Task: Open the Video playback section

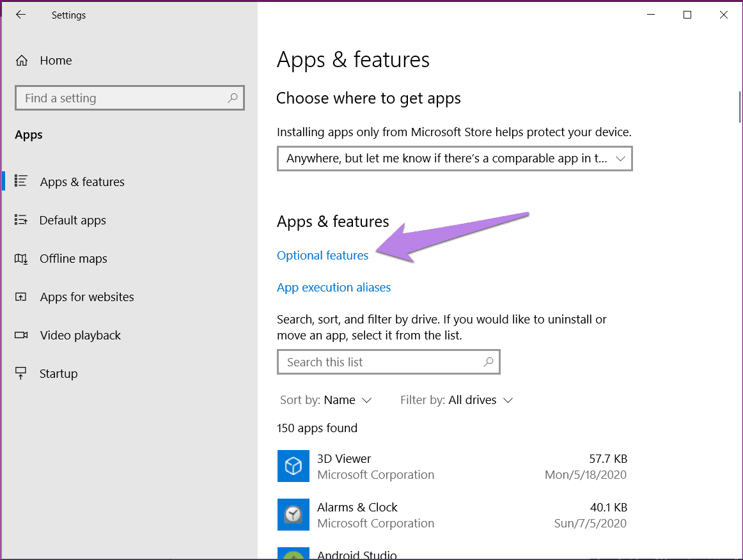Action: click(x=80, y=336)
